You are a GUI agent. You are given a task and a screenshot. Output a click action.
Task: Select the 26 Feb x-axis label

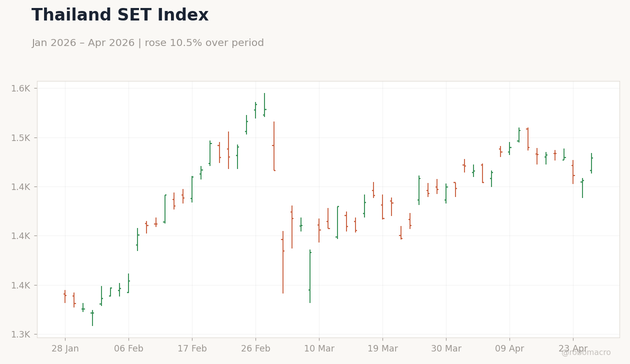255,349
